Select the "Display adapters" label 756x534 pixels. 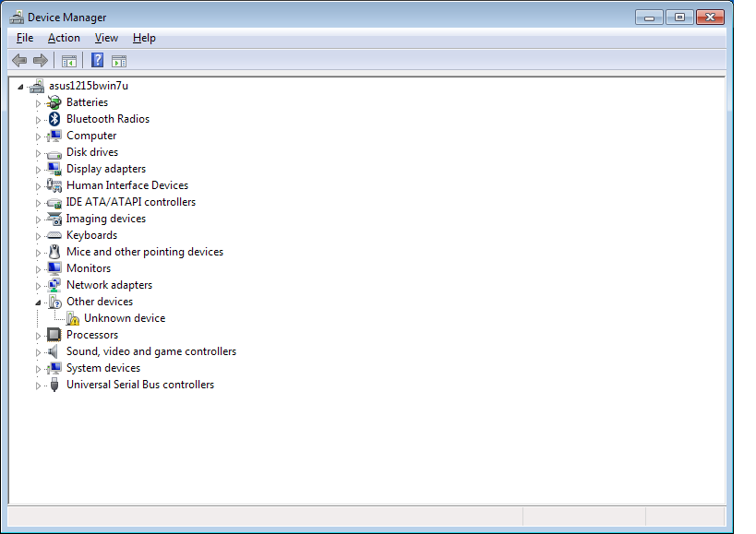(106, 169)
